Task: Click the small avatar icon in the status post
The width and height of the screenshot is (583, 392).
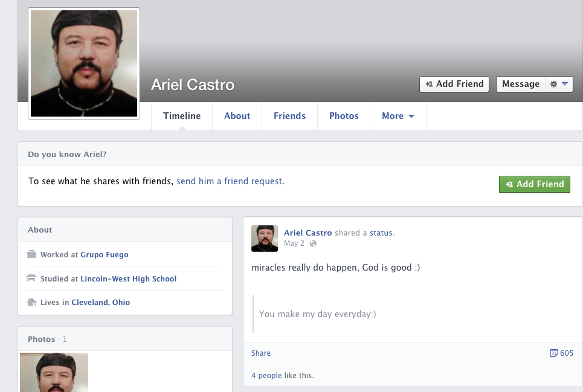Action: [265, 239]
